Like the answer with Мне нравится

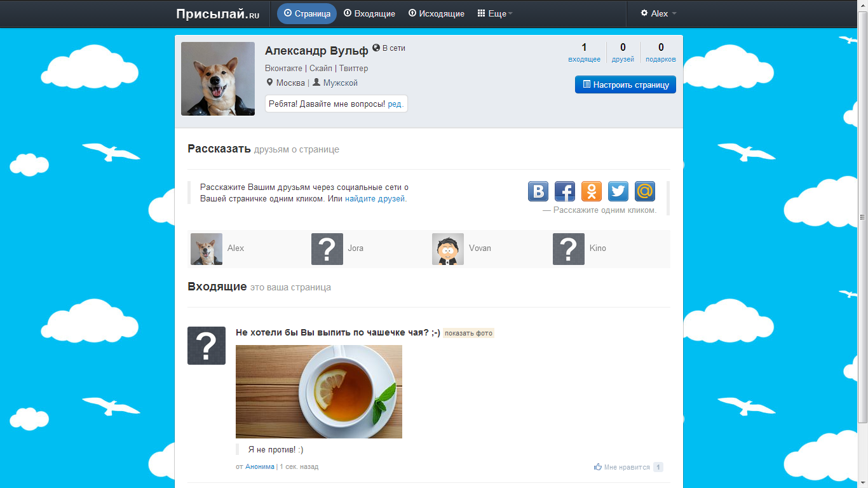pyautogui.click(x=627, y=467)
